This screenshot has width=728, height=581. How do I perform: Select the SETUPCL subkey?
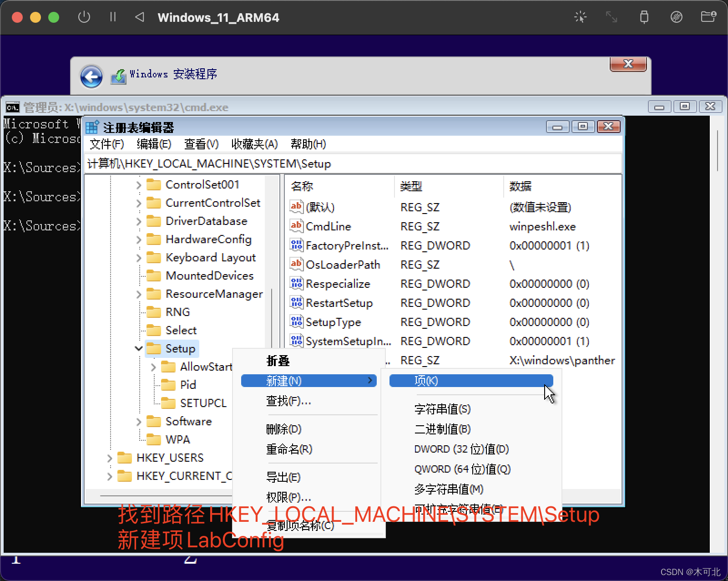(x=203, y=403)
